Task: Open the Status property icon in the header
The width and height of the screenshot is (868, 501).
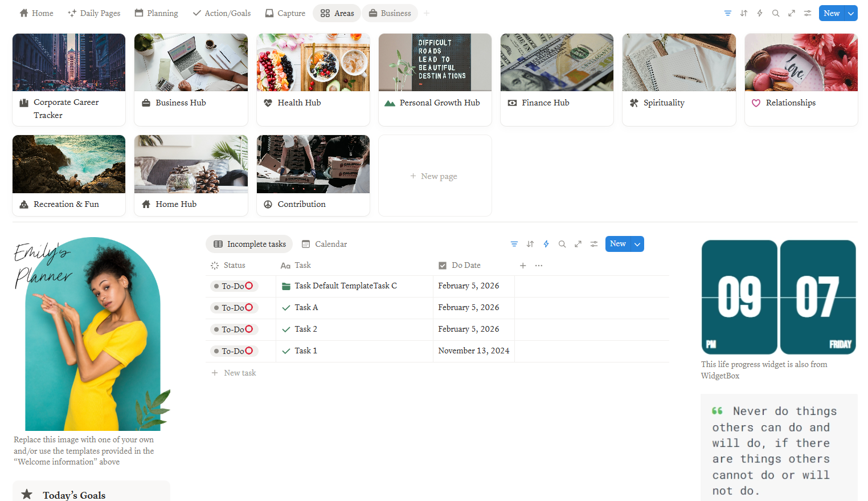Action: pos(215,265)
